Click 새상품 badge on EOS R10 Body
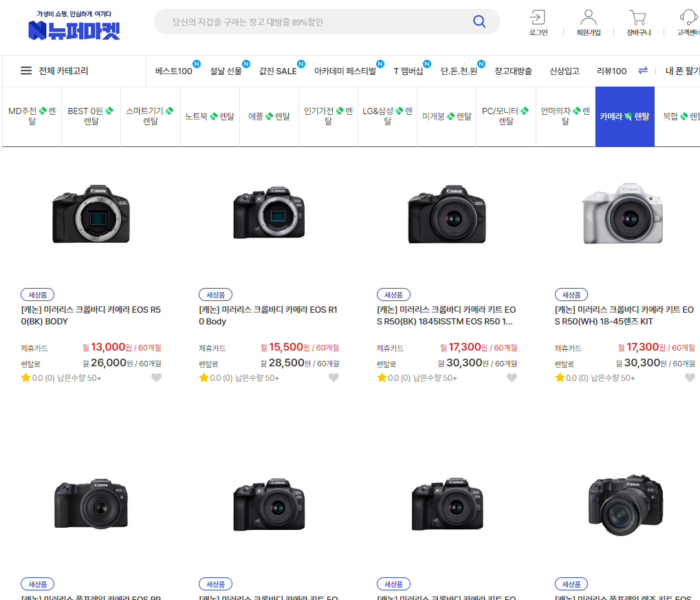Image resolution: width=700 pixels, height=600 pixels. (216, 295)
